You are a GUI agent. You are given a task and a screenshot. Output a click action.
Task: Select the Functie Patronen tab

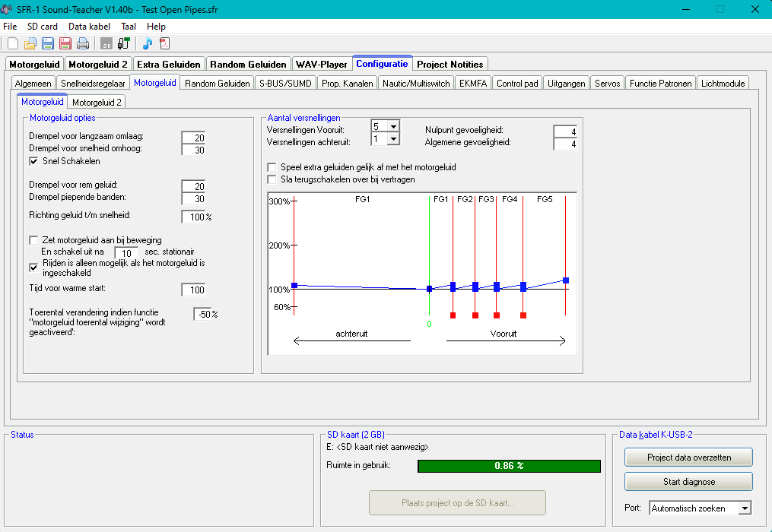[x=661, y=83]
